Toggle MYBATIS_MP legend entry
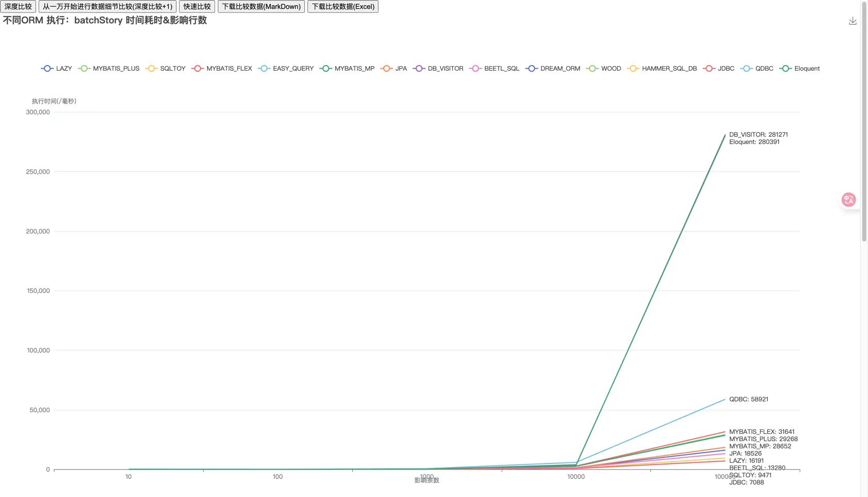This screenshot has width=868, height=497. pyautogui.click(x=347, y=69)
